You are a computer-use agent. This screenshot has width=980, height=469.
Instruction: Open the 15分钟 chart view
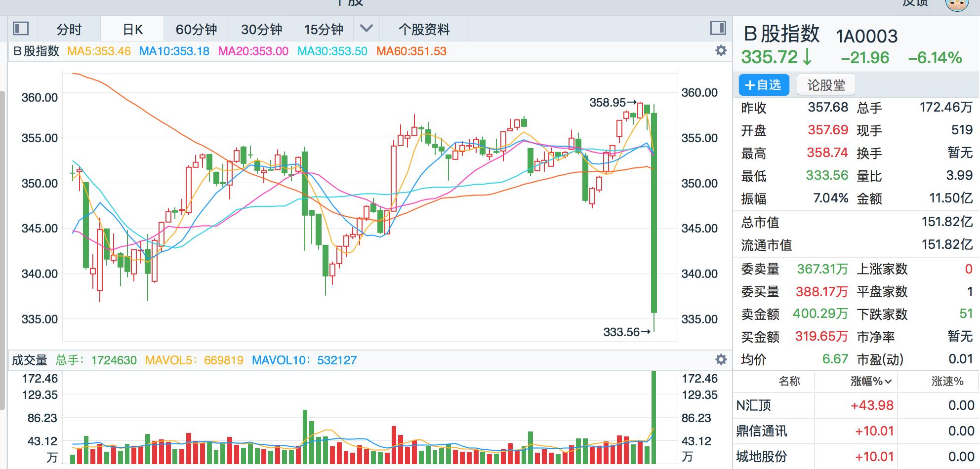[325, 29]
